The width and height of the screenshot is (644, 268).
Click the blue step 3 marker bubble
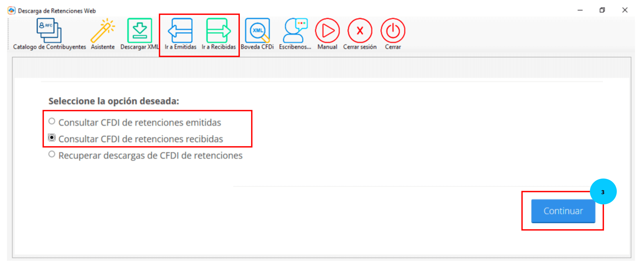point(603,191)
